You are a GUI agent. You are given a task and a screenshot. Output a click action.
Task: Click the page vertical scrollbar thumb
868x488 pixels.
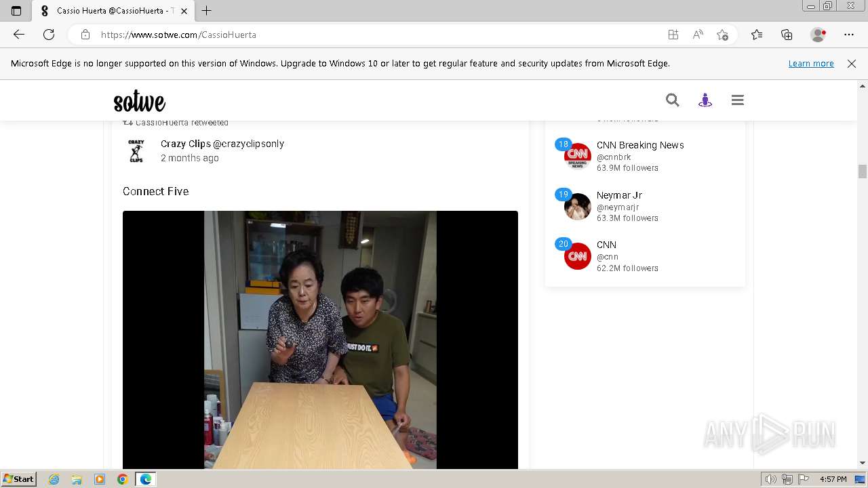click(863, 171)
